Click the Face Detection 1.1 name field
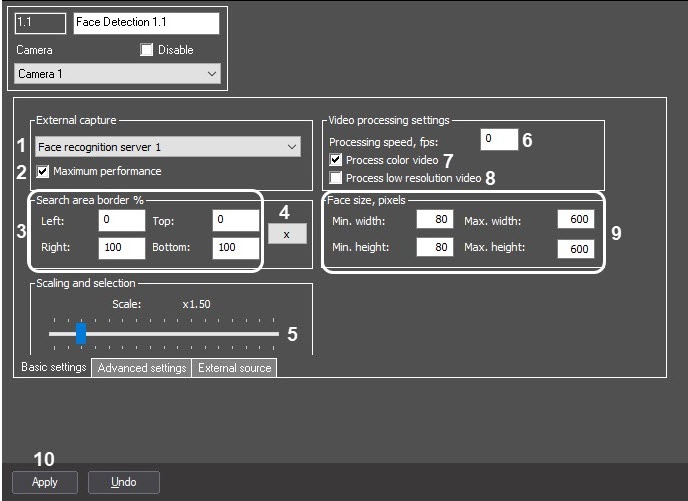688x501 pixels. pos(146,24)
